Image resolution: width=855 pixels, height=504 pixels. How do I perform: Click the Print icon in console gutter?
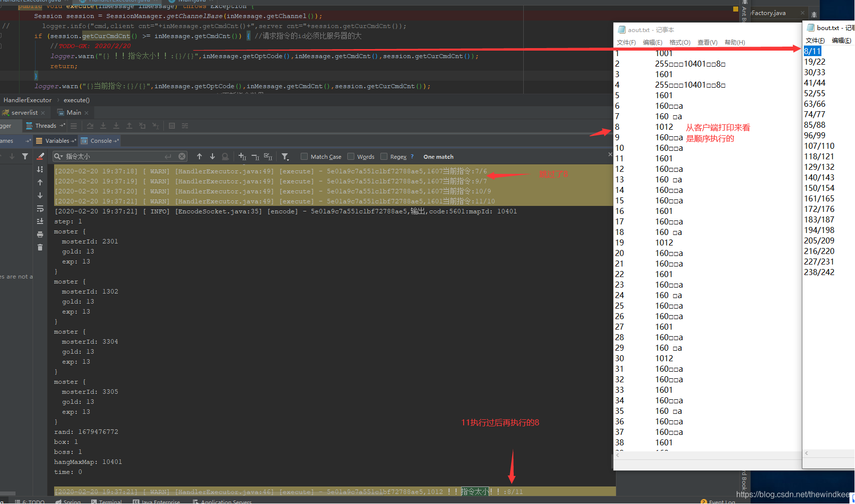coord(40,234)
